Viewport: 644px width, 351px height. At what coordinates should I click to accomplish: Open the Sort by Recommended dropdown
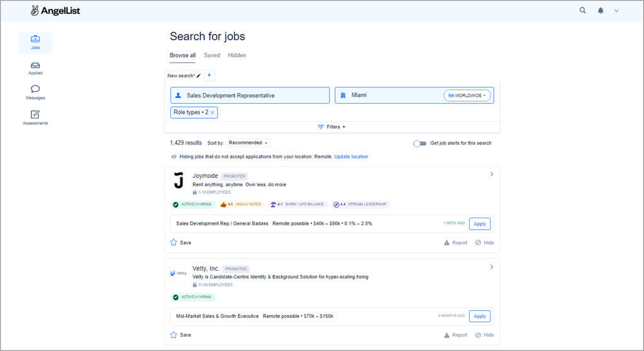(x=248, y=143)
